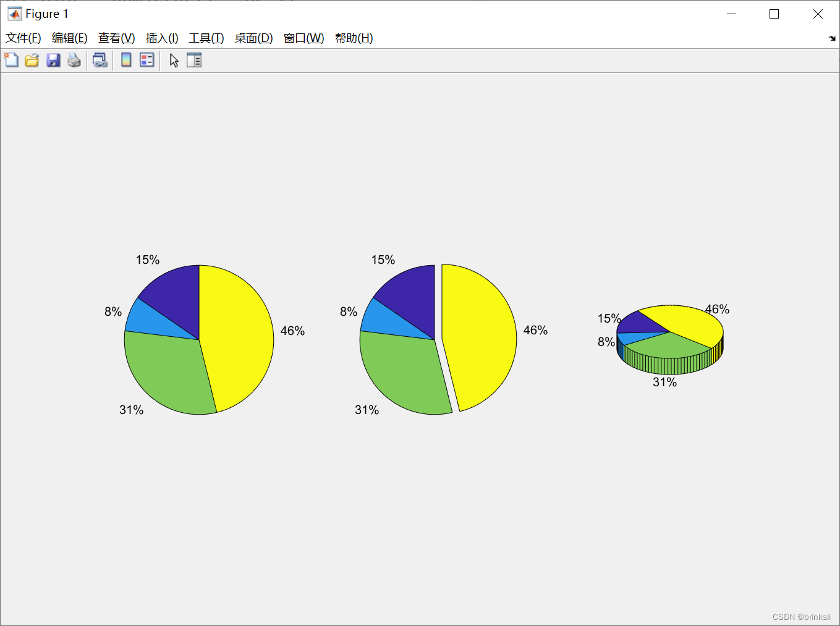The width and height of the screenshot is (840, 626).
Task: Click the 46% label of 3D pie
Action: (x=717, y=309)
